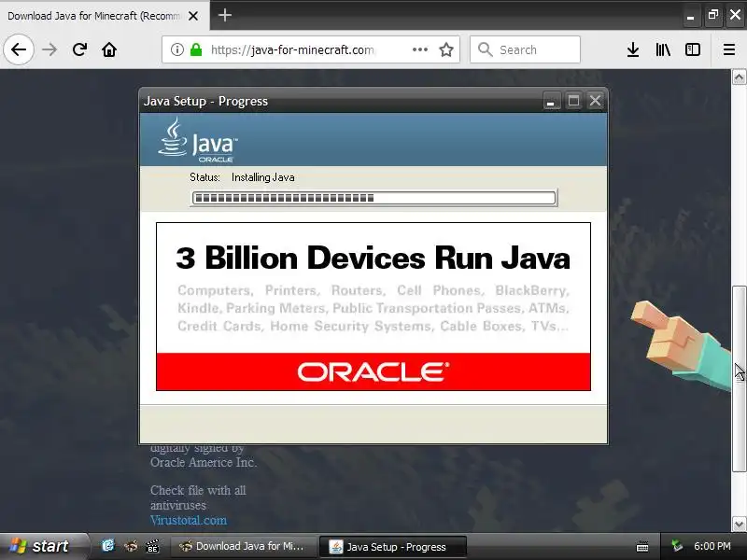Click the 'Installing Java' status text
Image resolution: width=747 pixels, height=560 pixels.
pos(263,177)
